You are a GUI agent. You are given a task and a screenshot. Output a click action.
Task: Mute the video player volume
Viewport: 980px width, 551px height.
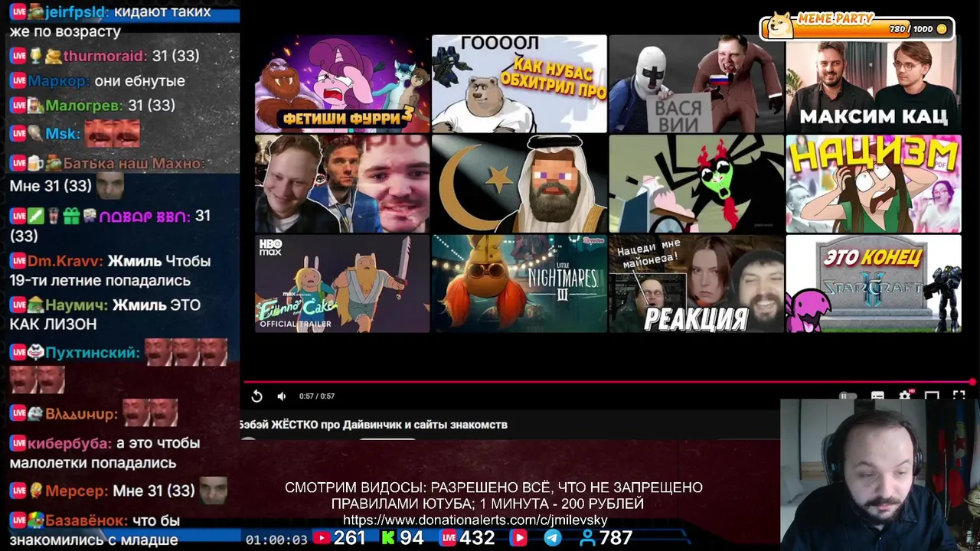click(281, 396)
